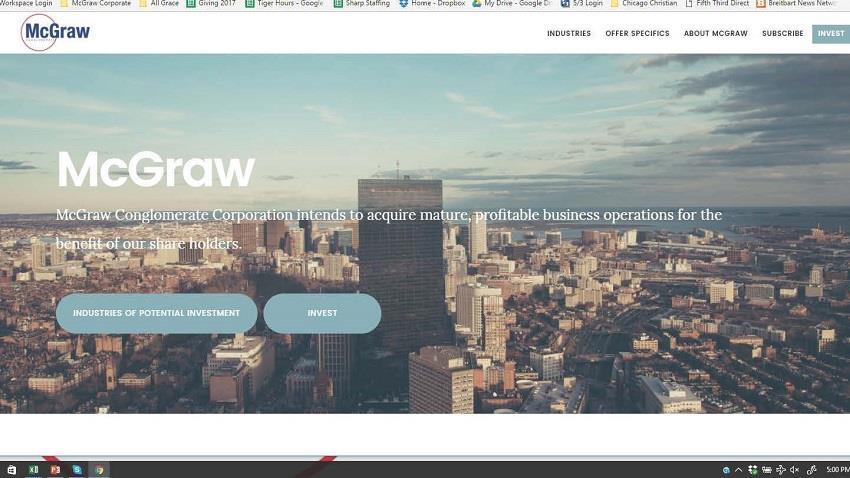Screen dimensions: 850x478
Task: Click the McGraw logo in the header
Action: [55, 32]
